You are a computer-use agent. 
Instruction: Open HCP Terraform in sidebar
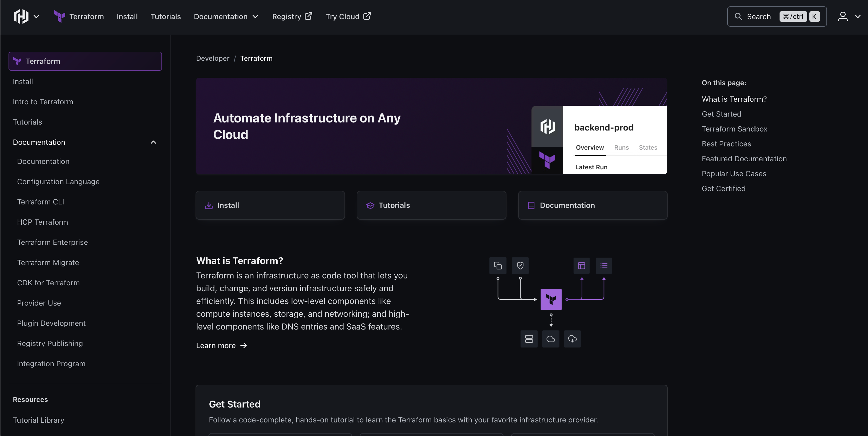(42, 222)
